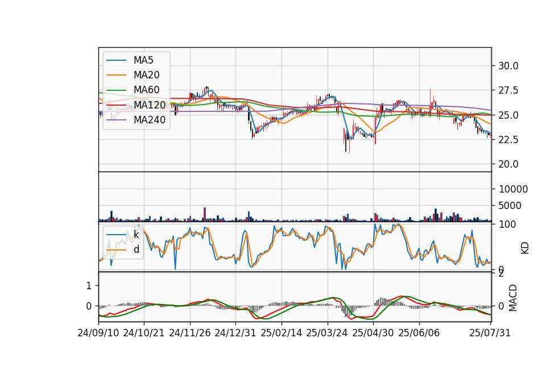Click the 25/06/06 date label
This screenshot has width=546, height=392.
tap(419, 333)
